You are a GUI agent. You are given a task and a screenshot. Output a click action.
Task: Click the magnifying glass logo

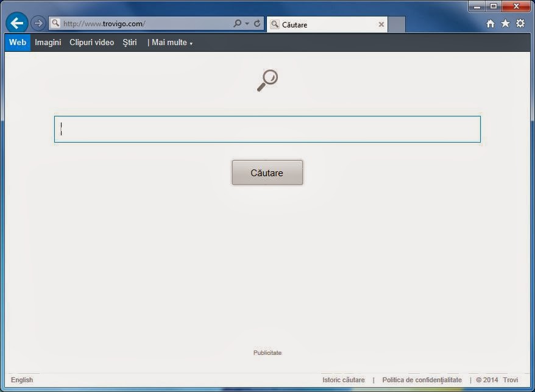(x=267, y=80)
